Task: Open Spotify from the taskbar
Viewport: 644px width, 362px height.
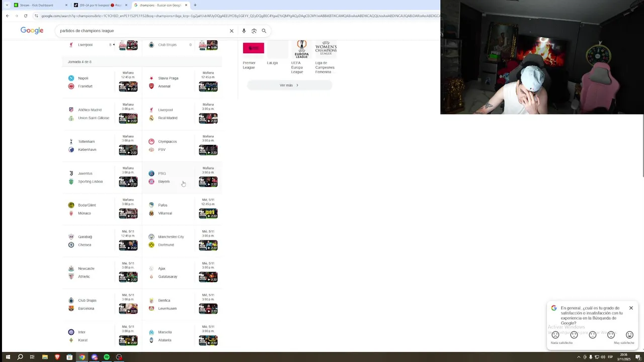Action: click(107, 357)
